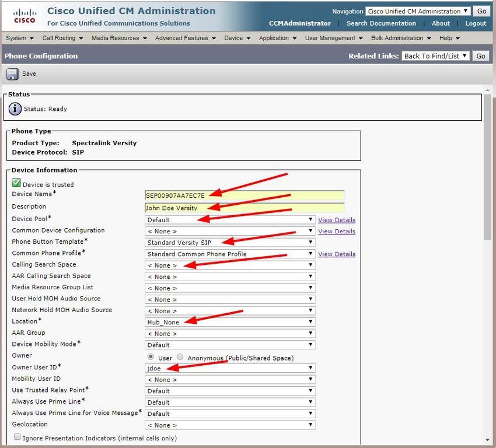Open the System menu
This screenshot has height=448, width=496.
point(20,38)
